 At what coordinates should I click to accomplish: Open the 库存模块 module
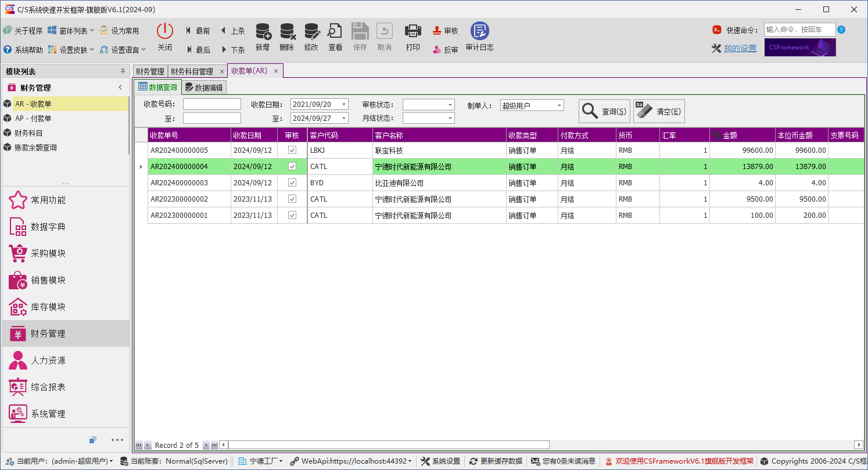(65, 307)
